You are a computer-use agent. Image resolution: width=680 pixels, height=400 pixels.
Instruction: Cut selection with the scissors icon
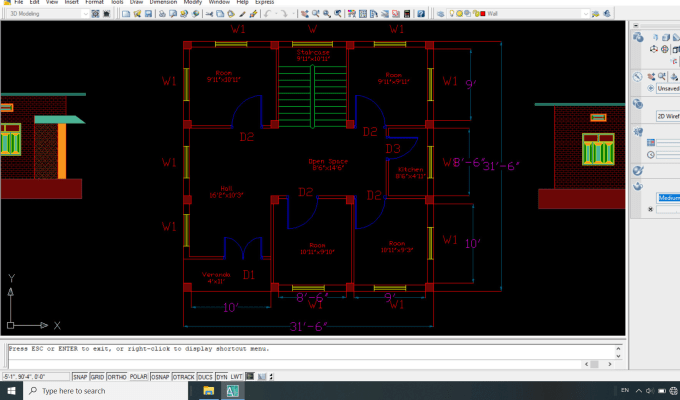209,14
